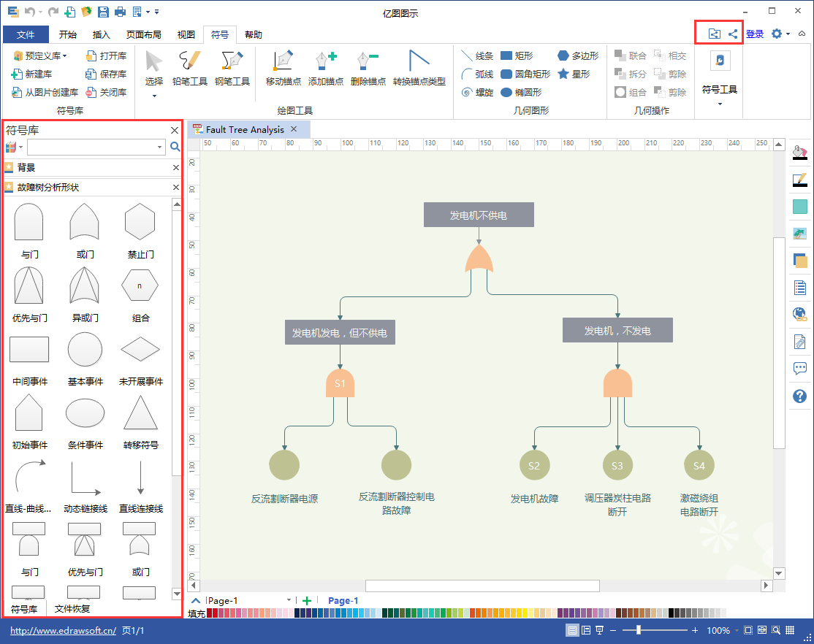The image size is (814, 644).
Task: Expand the 选择 tool dropdown arrow
Action: coord(154,96)
